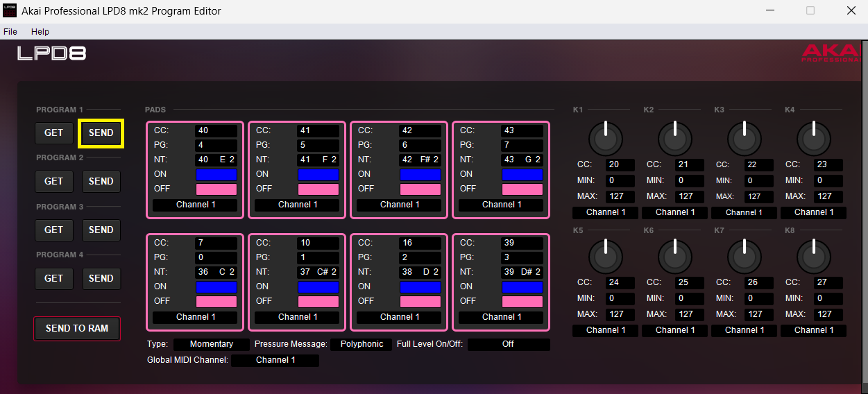Image resolution: width=868 pixels, height=394 pixels.
Task: Open the Pressure Message Polyphonic dropdown
Action: pyautogui.click(x=361, y=344)
